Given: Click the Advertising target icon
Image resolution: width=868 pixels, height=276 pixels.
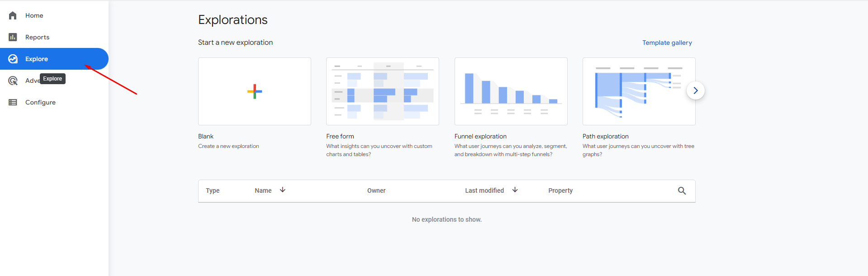Looking at the screenshot, I should [13, 81].
